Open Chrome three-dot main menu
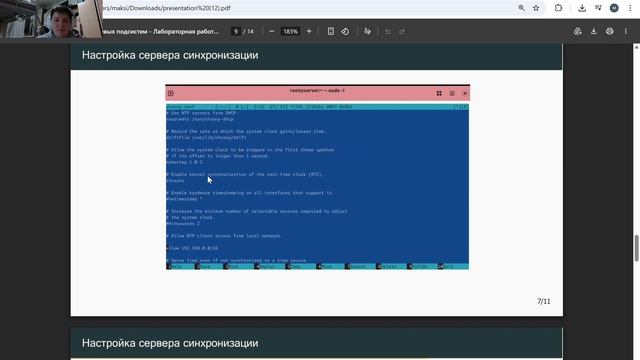The width and height of the screenshot is (640, 360). pos(630,8)
